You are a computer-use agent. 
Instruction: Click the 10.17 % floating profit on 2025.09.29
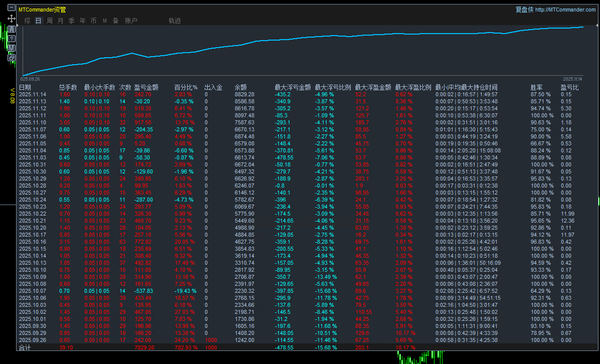405,333
